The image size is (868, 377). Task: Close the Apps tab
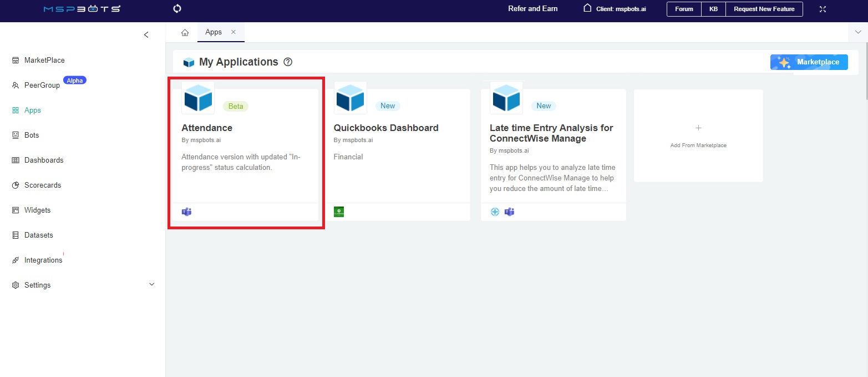pyautogui.click(x=234, y=32)
